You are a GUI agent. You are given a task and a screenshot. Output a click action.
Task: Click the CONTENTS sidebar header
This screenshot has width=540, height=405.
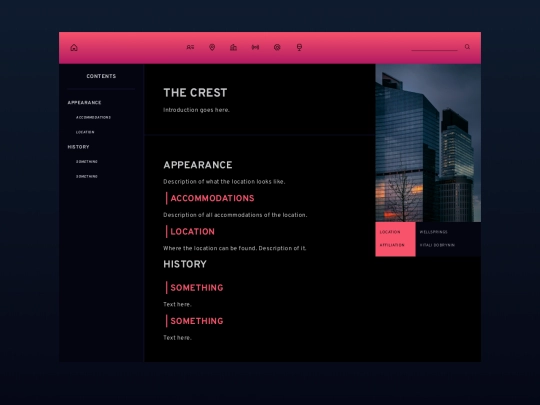pos(101,76)
